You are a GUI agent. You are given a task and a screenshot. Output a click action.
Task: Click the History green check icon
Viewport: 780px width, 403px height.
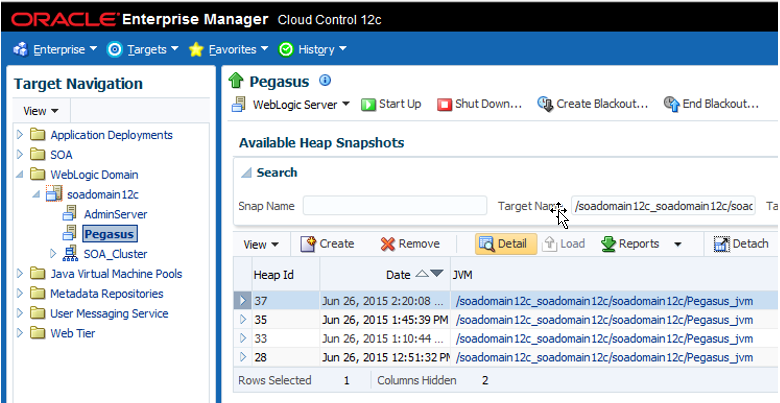[x=286, y=50]
